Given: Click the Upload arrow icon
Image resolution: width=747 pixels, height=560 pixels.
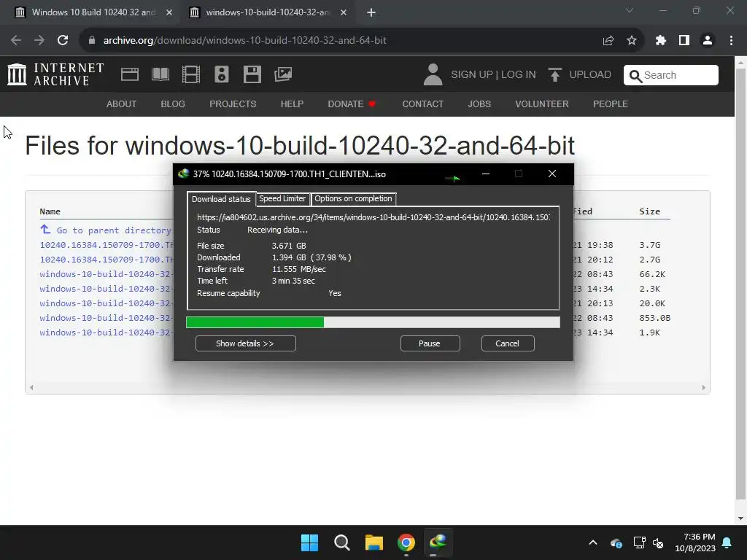Looking at the screenshot, I should [x=554, y=75].
